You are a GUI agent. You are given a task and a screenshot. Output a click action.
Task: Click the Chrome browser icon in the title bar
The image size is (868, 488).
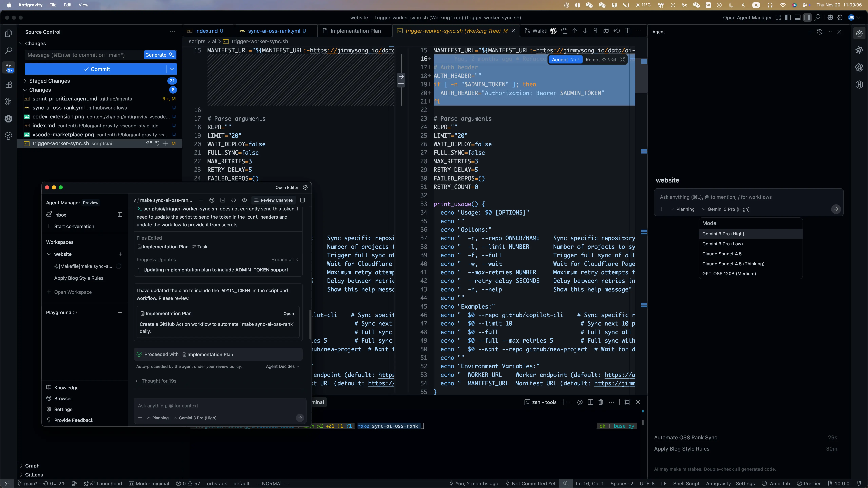click(x=830, y=17)
